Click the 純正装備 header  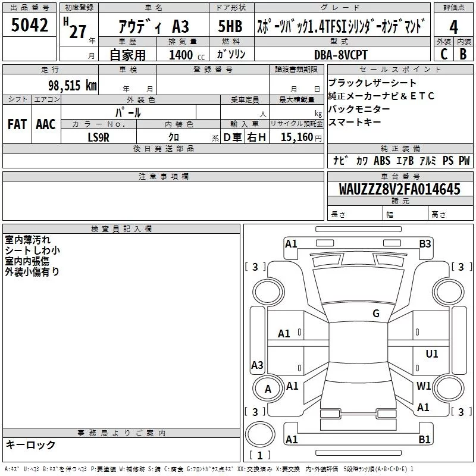[400, 148]
